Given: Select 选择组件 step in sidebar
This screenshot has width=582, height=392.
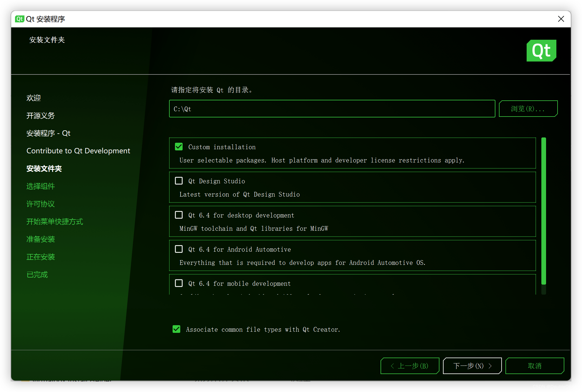Looking at the screenshot, I should (41, 186).
